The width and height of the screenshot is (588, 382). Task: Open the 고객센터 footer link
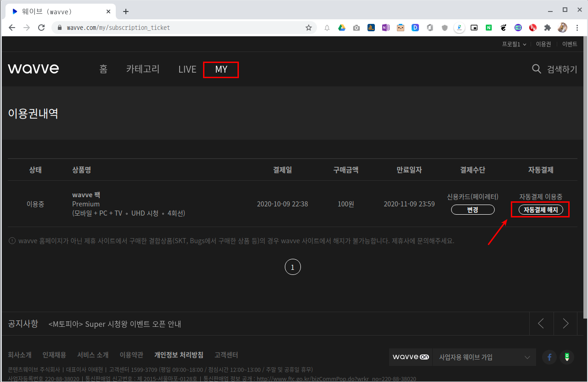[226, 355]
